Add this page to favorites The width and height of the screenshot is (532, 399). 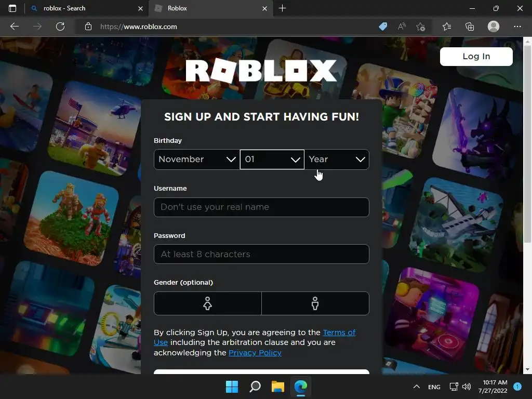click(421, 26)
